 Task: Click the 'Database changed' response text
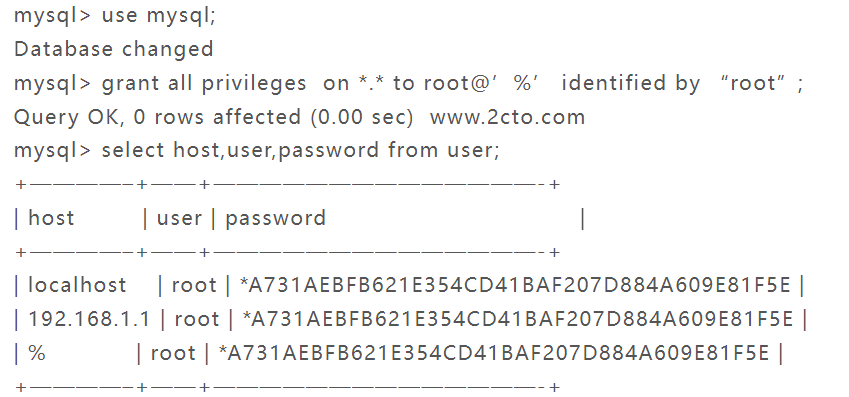pyautogui.click(x=114, y=49)
